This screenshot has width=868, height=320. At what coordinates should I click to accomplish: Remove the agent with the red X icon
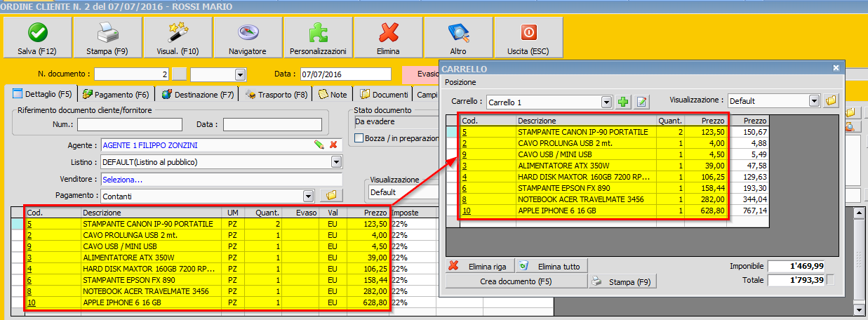333,145
